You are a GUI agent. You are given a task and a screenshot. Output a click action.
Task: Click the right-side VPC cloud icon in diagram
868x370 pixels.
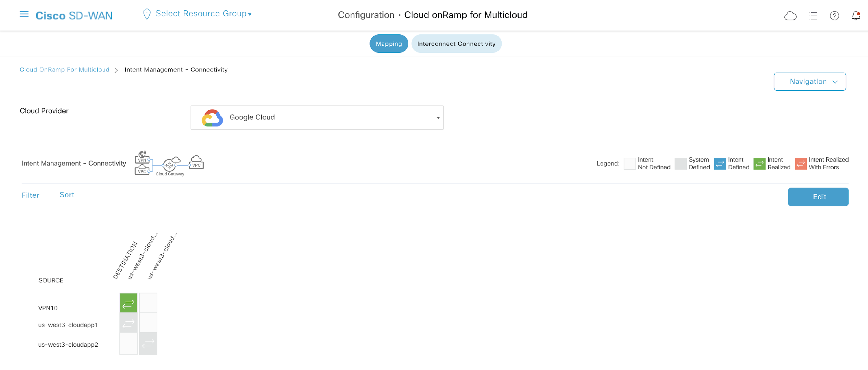pos(197,162)
